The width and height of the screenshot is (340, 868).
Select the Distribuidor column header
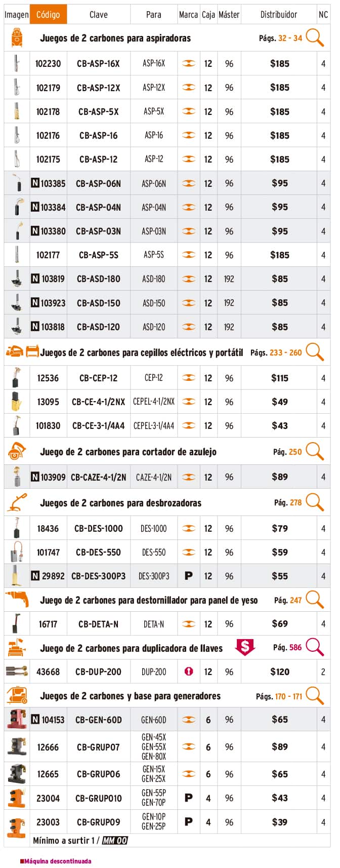pos(278,15)
